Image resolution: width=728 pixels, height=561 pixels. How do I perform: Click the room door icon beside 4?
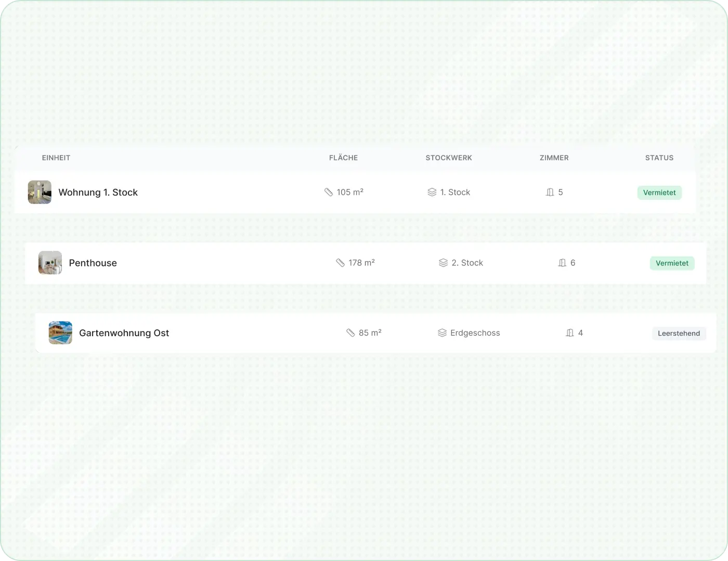(570, 333)
